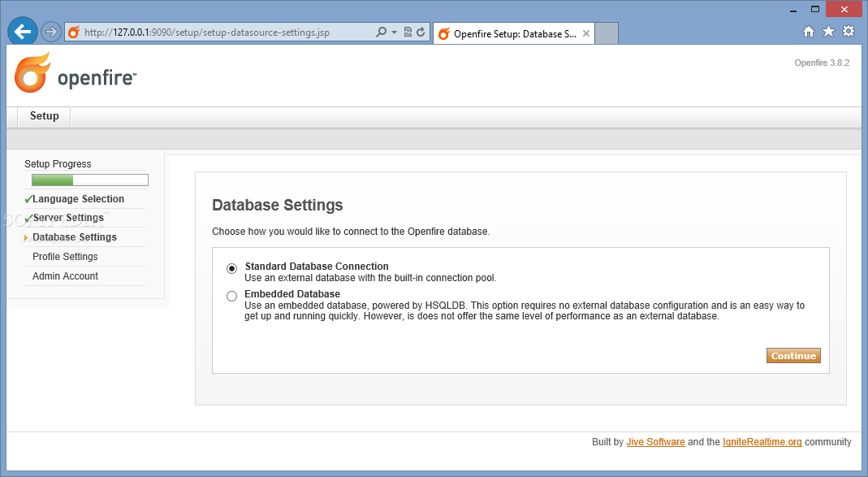
Task: Click the Openfire favicon in the address bar
Action: pos(74,33)
